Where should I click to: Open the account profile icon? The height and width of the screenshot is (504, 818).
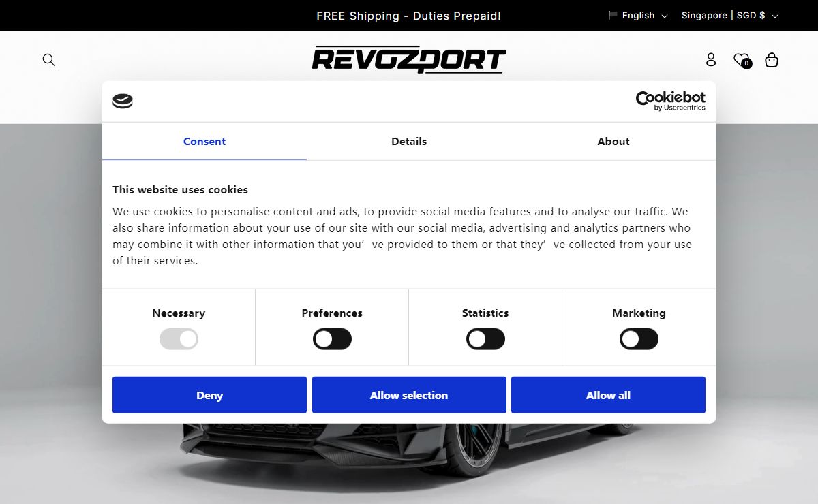click(711, 60)
